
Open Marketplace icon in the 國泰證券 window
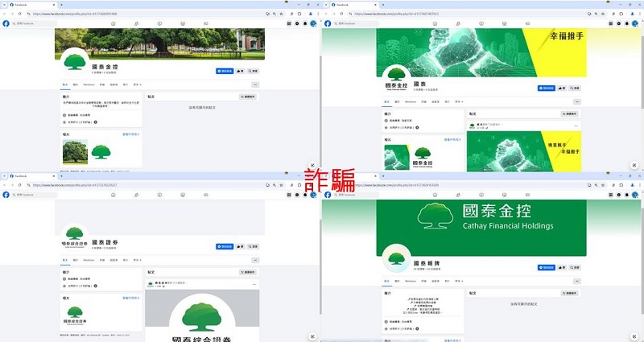(183, 195)
